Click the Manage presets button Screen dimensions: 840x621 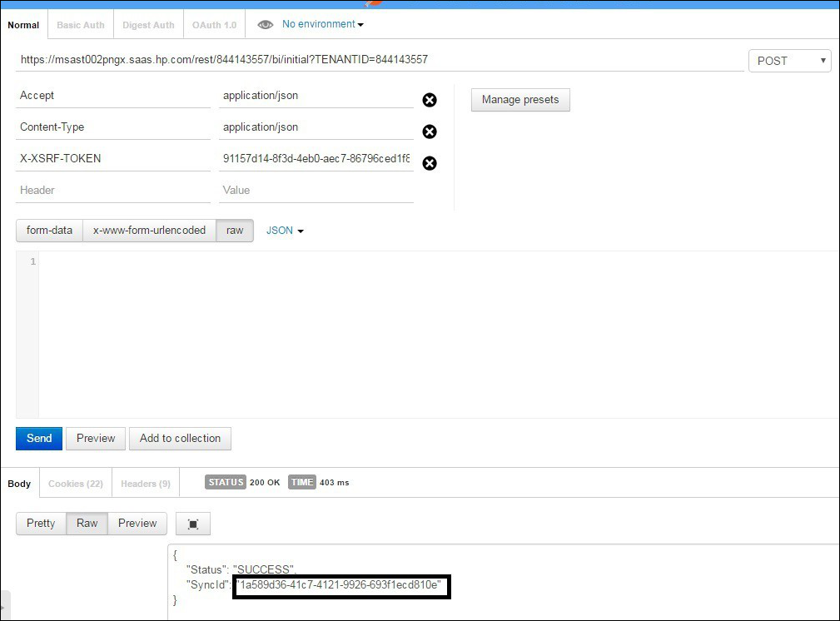pyautogui.click(x=520, y=100)
